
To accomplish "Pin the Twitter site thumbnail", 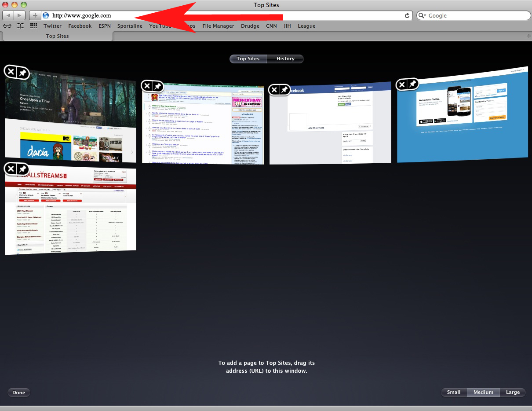I will (412, 84).
